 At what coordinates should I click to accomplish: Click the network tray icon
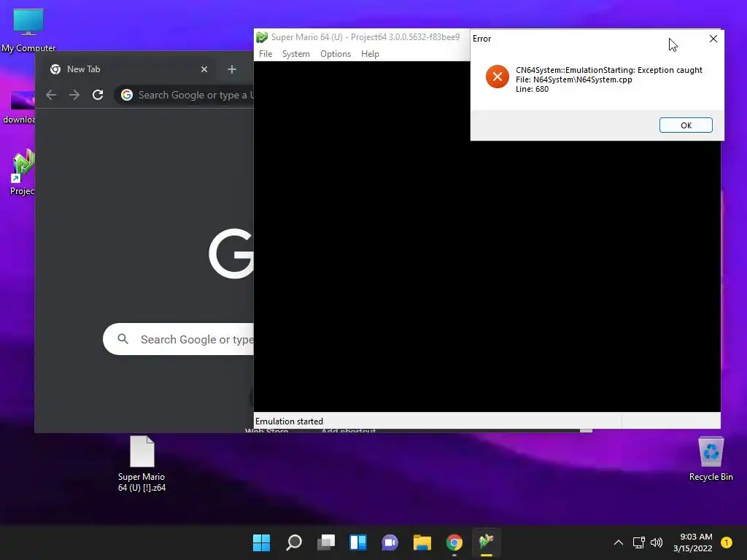coord(638,542)
